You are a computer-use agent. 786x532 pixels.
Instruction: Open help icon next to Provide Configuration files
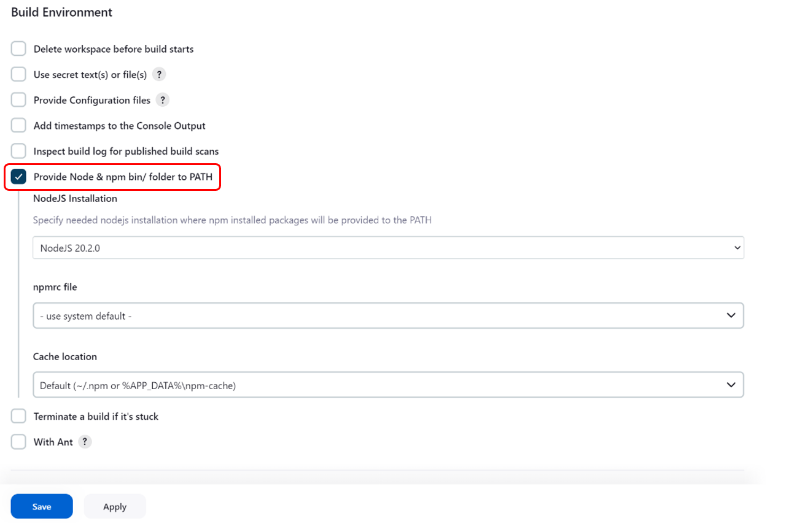pyautogui.click(x=162, y=100)
